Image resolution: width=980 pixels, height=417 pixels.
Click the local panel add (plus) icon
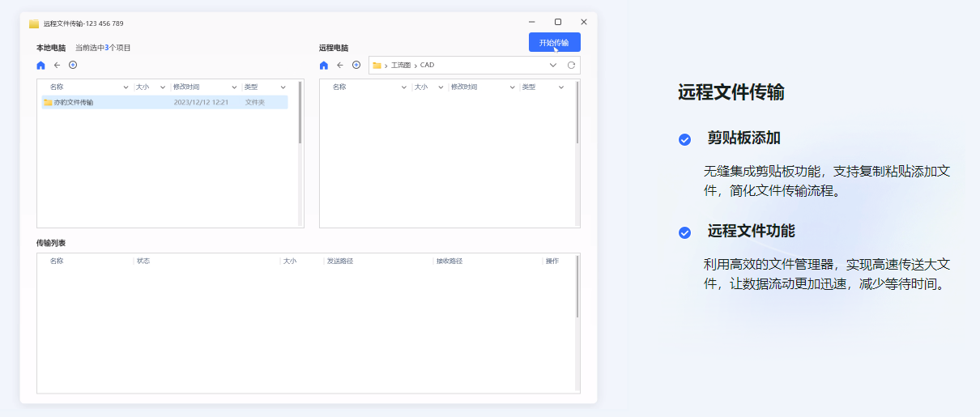tap(73, 65)
